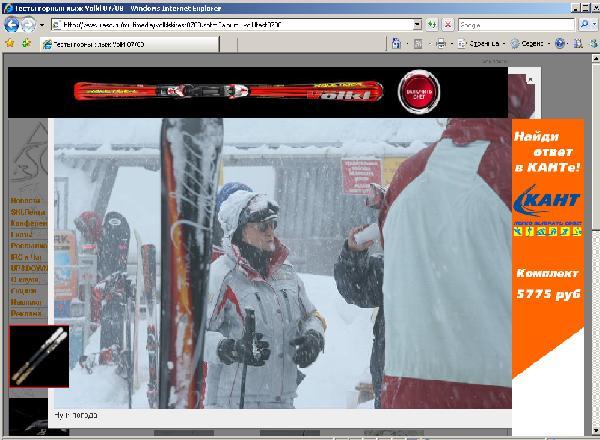Screen dimensions: 600x440
Task: Click 'Комплект 5775 руб' ad offer
Action: pyautogui.click(x=548, y=284)
